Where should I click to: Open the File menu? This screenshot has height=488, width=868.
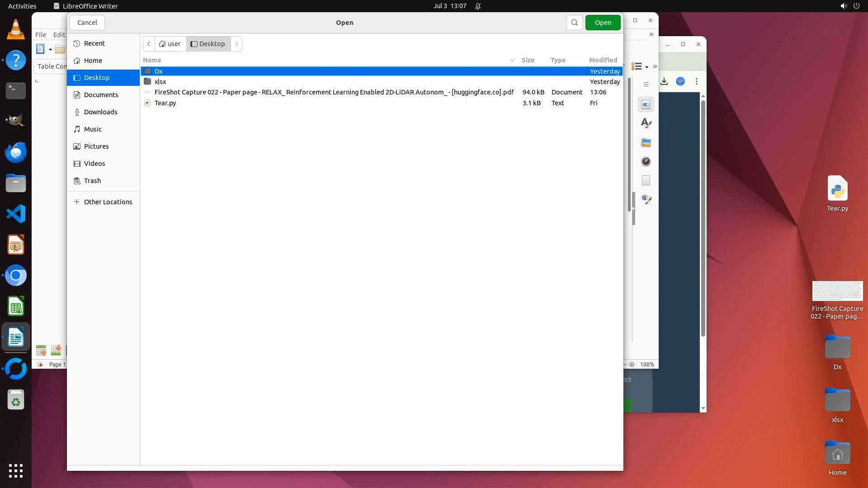coord(41,35)
